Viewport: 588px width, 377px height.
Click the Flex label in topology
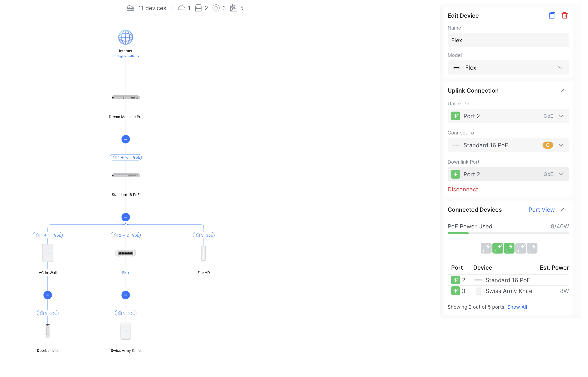point(126,273)
